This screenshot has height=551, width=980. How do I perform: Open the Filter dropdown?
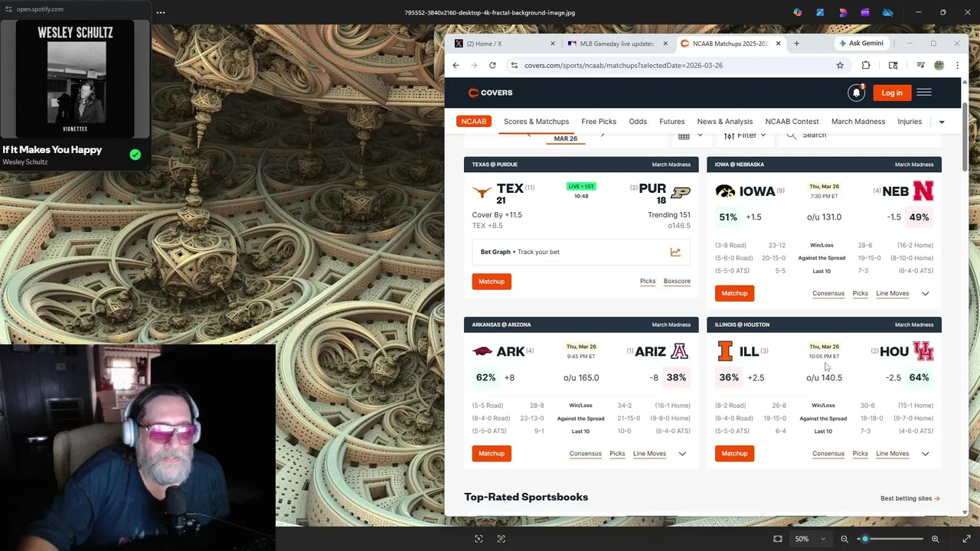[x=745, y=135]
